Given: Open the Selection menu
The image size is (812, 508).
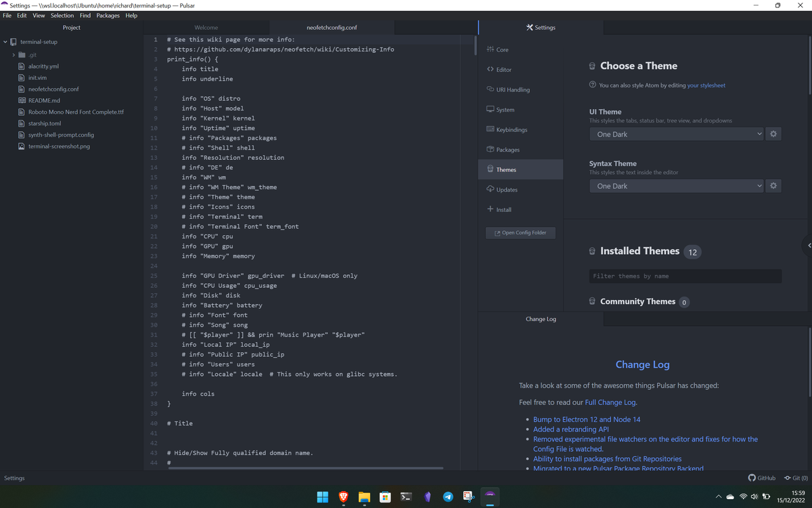Looking at the screenshot, I should 62,15.
